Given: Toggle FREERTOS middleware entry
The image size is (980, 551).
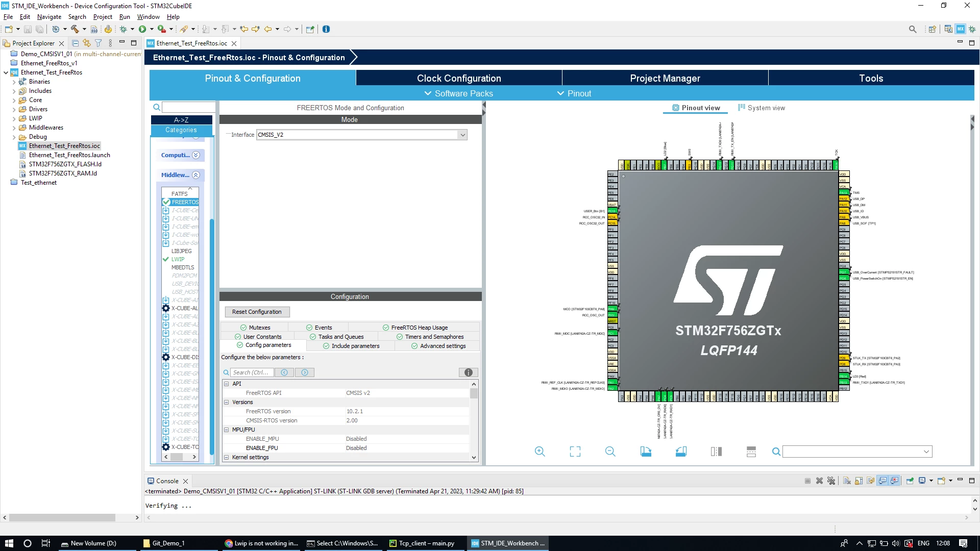Looking at the screenshot, I should point(180,202).
